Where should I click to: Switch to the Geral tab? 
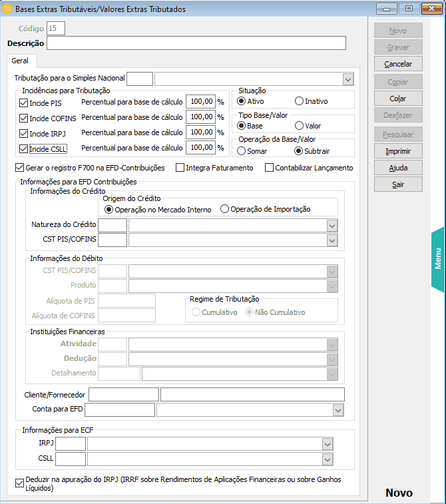[20, 61]
